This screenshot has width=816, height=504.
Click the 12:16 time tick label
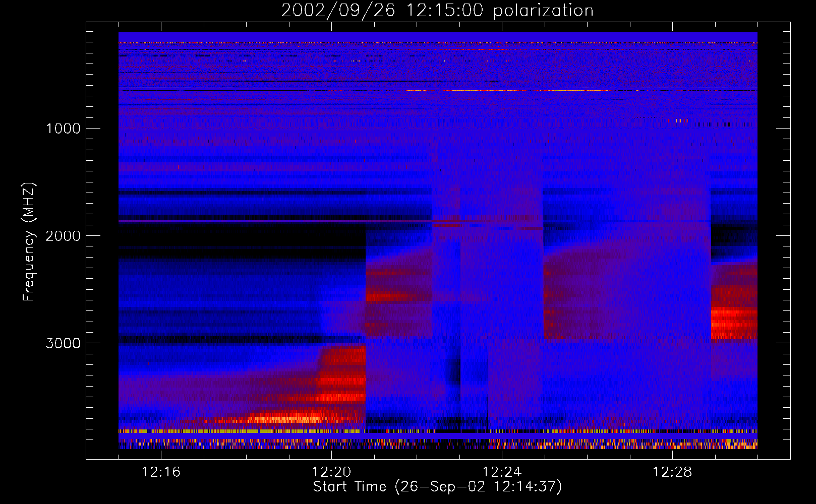tap(161, 472)
